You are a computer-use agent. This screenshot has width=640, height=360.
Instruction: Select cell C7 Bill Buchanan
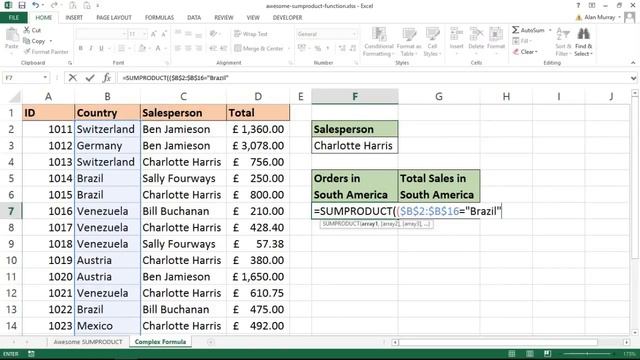183,211
